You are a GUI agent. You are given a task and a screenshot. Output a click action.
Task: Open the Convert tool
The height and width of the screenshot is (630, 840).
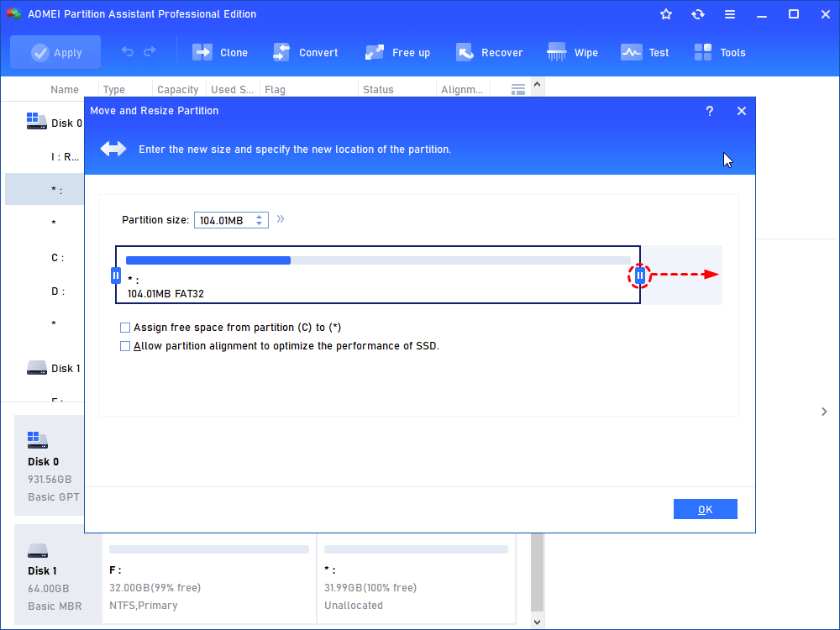pyautogui.click(x=306, y=52)
